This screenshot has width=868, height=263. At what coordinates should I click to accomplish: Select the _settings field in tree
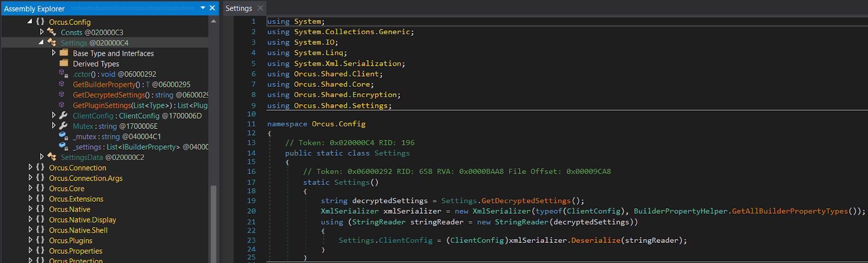coord(141,147)
